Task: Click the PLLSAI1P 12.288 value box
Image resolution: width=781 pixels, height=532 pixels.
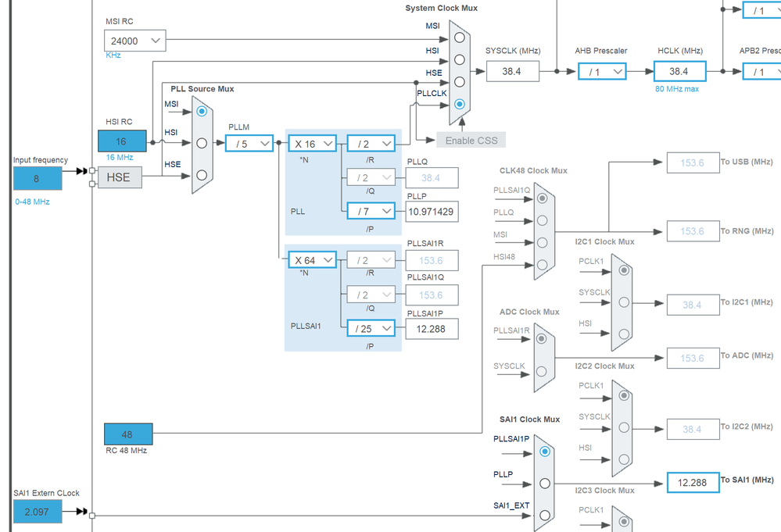Action: 432,329
